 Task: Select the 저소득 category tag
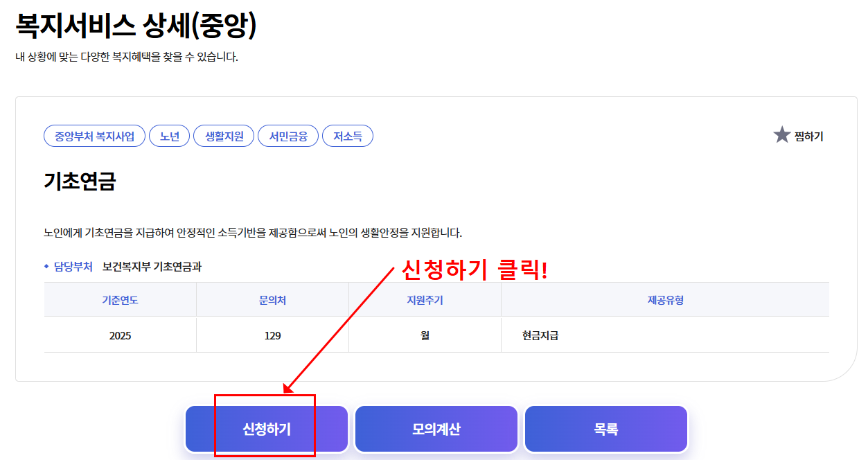(x=348, y=136)
